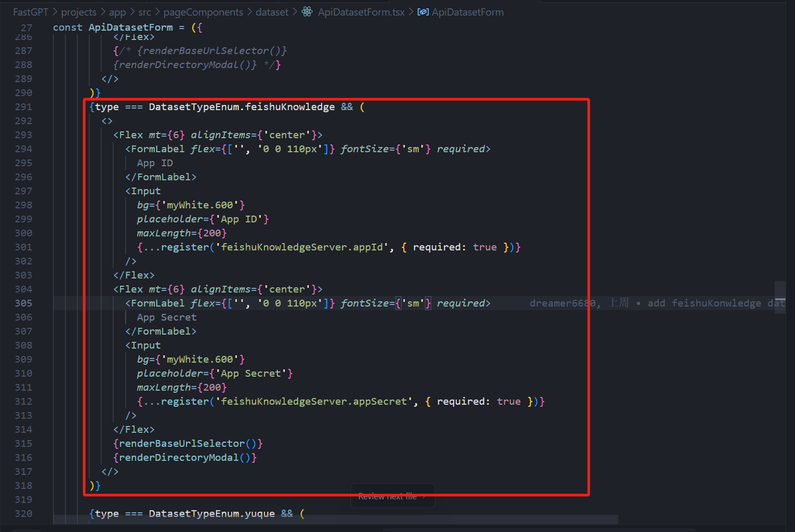Click the React file icon in breadcrumb
The image size is (795, 532).
pos(307,11)
